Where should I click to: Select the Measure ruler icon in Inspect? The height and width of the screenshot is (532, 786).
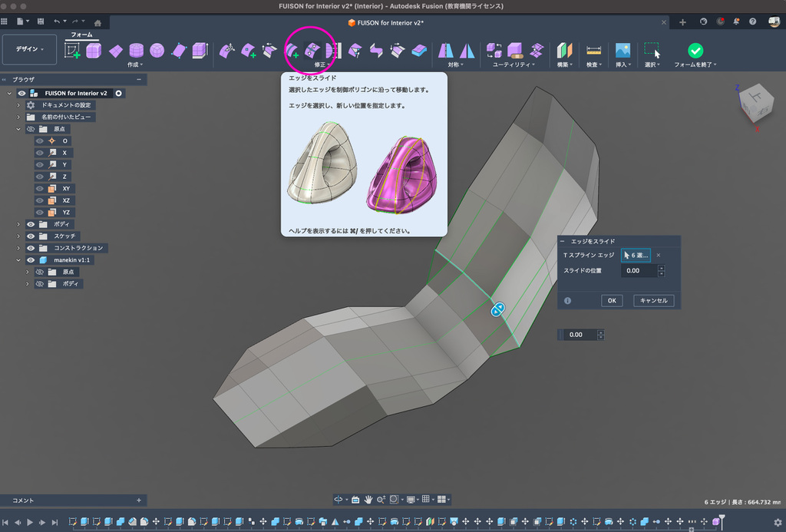point(593,51)
